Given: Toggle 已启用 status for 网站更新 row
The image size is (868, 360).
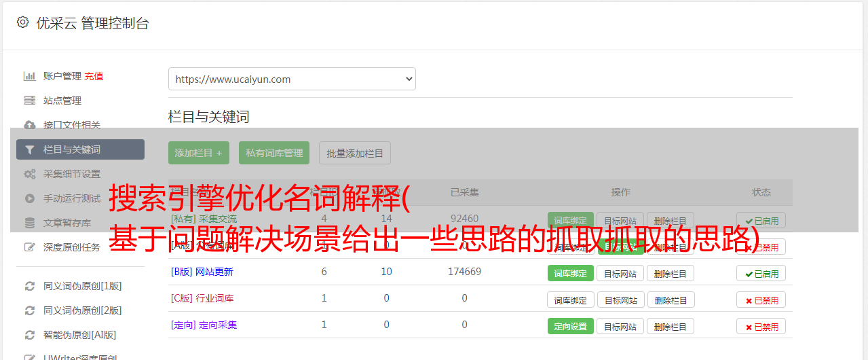Looking at the screenshot, I should (761, 273).
